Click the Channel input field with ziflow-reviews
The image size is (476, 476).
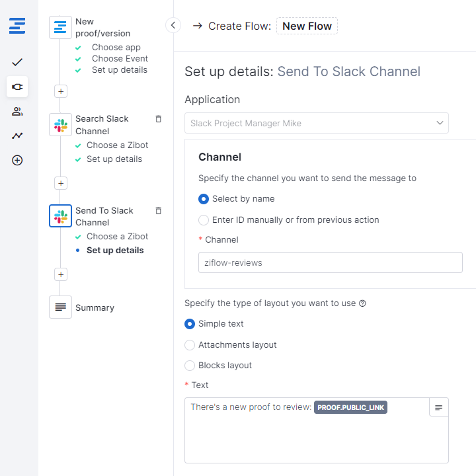click(x=329, y=262)
